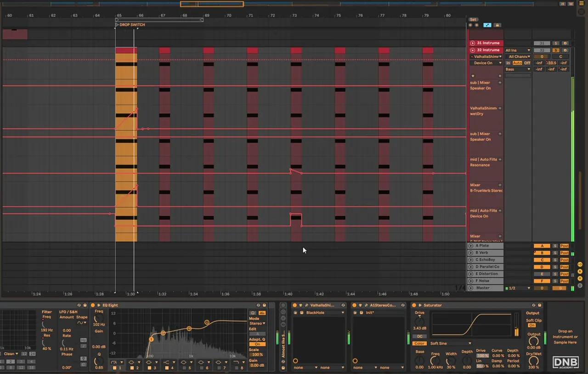Select EQ band 1 node on curve
The height and width of the screenshot is (374, 588).
tap(151, 339)
